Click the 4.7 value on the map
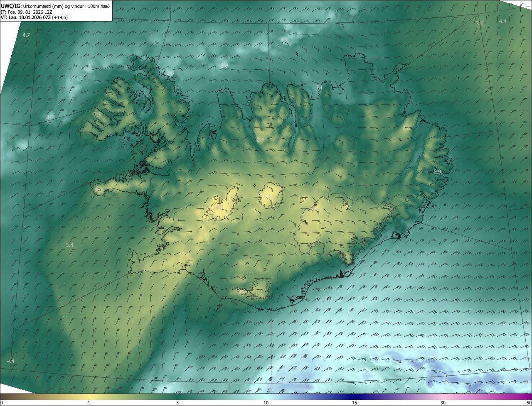Screen dimensions: 532x406 tap(26, 35)
